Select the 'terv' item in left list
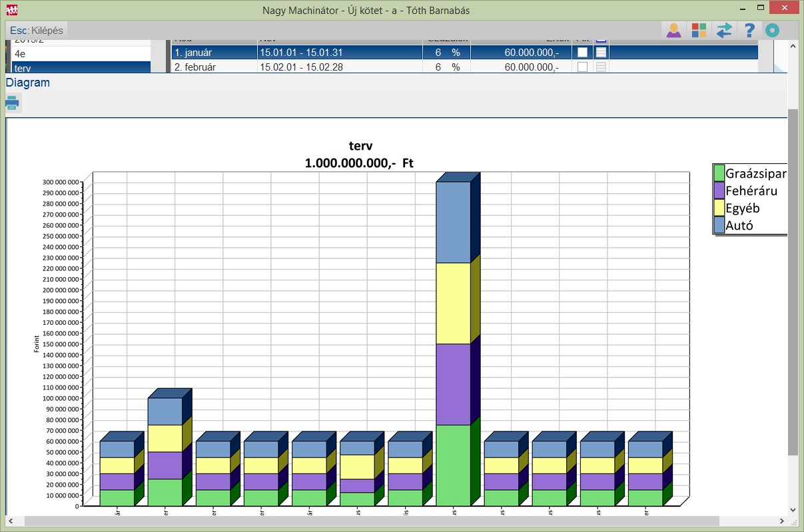Viewport: 804px width, 532px height. coord(80,68)
